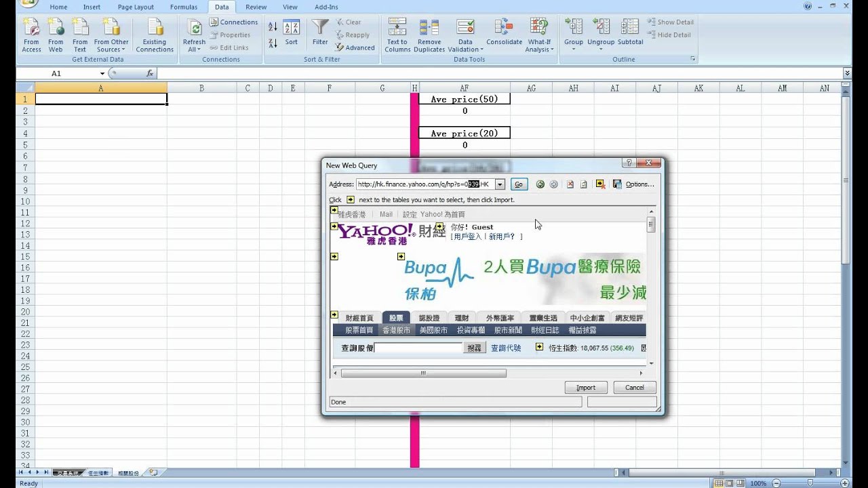Click the stock quote search field

pyautogui.click(x=418, y=348)
